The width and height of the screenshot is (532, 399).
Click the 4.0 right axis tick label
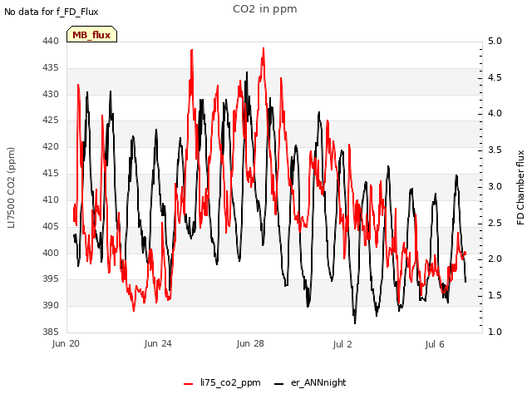[495, 114]
